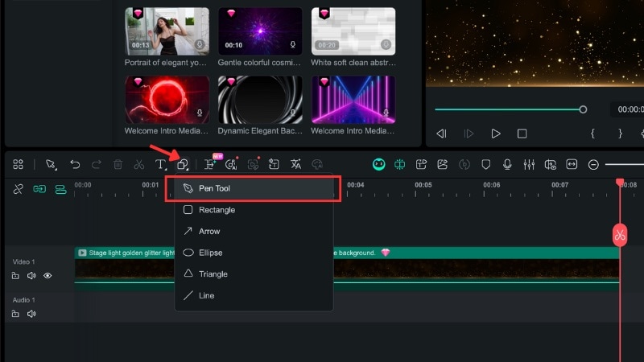Toggle the green auto link icon
Viewport: 644px width, 362px height.
point(39,189)
